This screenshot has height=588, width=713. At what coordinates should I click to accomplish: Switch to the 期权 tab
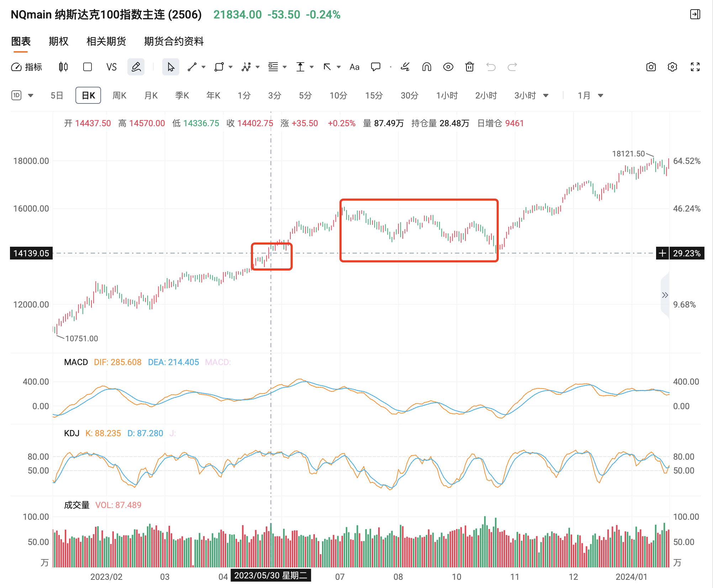click(59, 41)
